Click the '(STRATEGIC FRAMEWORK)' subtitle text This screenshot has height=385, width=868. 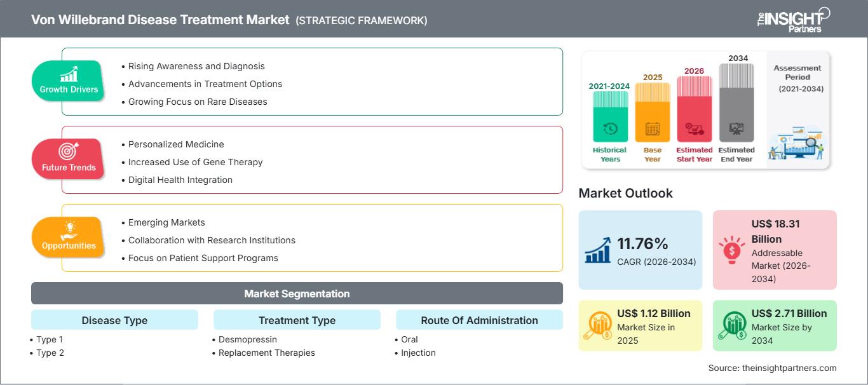(x=362, y=20)
